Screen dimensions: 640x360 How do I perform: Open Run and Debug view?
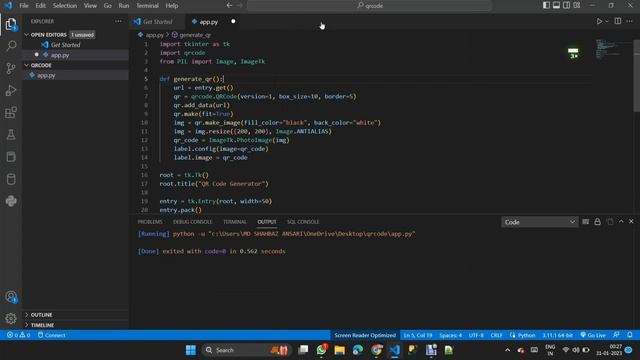[x=11, y=90]
